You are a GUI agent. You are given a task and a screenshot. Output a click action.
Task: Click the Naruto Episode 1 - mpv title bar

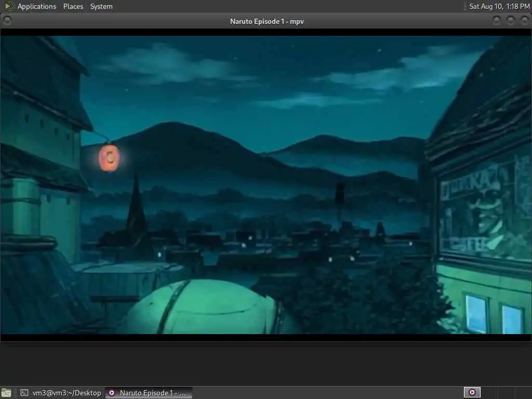[267, 21]
